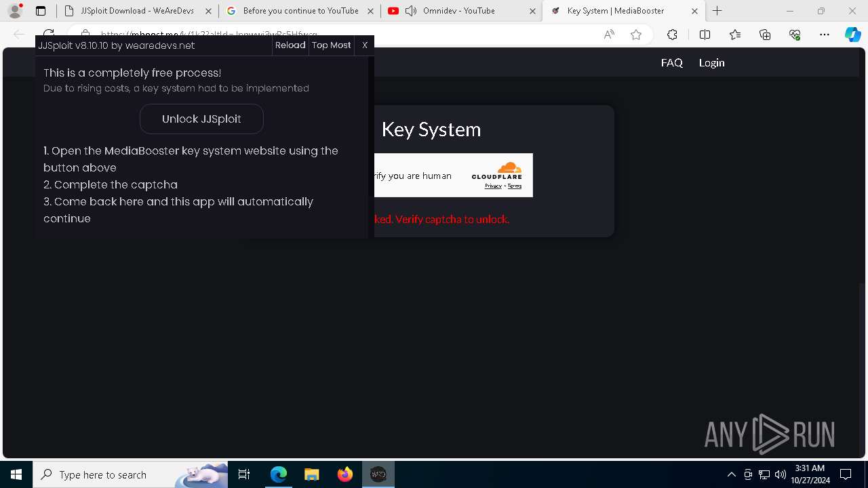The height and width of the screenshot is (488, 868).
Task: Add page to favorites star icon
Action: pyautogui.click(x=636, y=35)
